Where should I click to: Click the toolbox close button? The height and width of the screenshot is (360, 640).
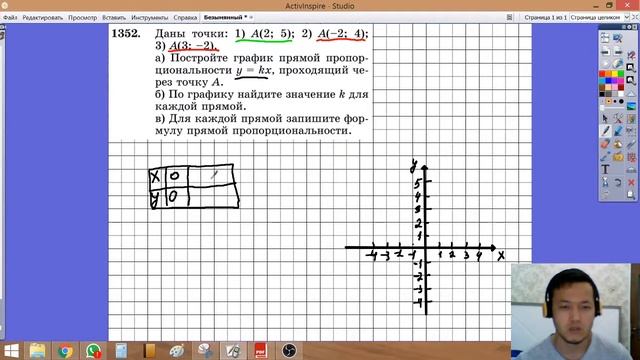[x=635, y=27]
